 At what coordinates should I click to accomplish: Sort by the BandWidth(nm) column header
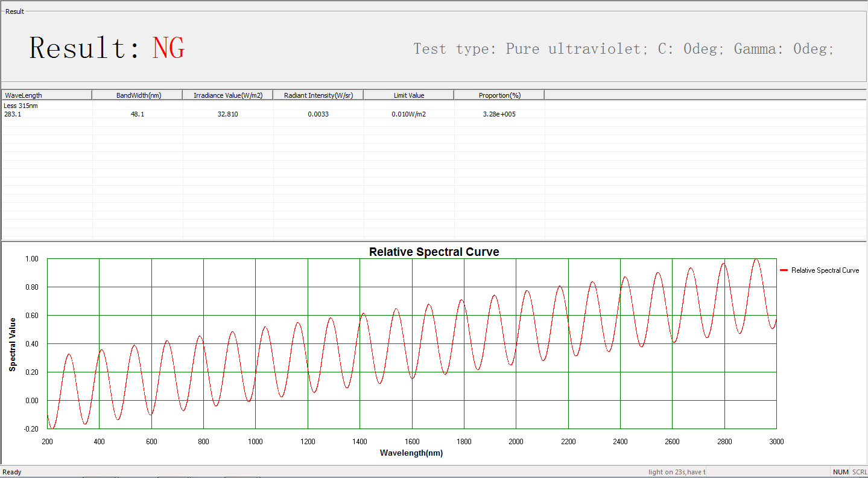point(138,95)
